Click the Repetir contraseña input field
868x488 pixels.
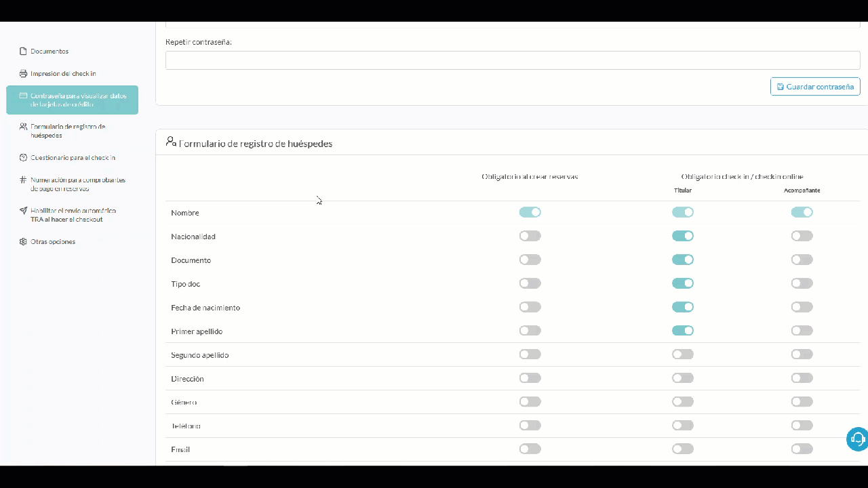click(x=512, y=60)
